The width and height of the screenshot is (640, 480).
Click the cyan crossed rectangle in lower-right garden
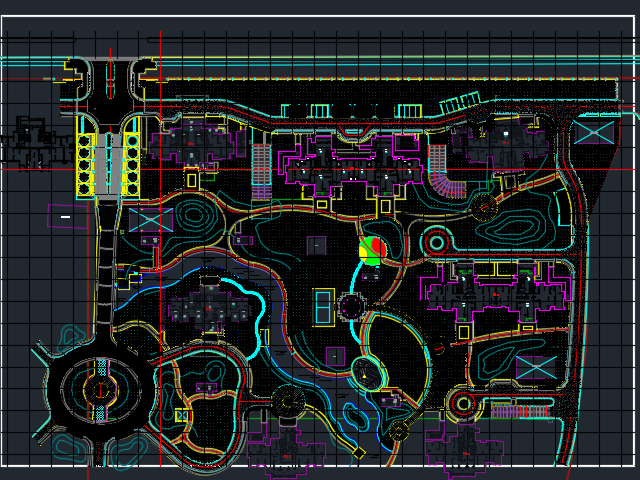pyautogui.click(x=536, y=367)
